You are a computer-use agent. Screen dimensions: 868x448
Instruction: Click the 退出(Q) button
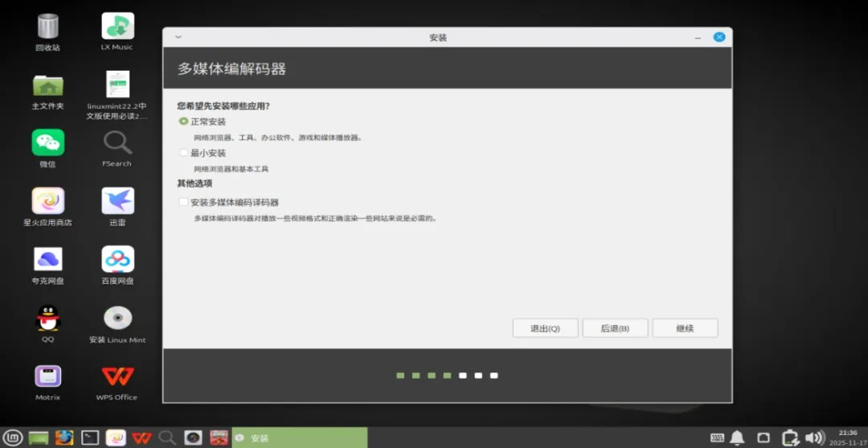(x=545, y=328)
